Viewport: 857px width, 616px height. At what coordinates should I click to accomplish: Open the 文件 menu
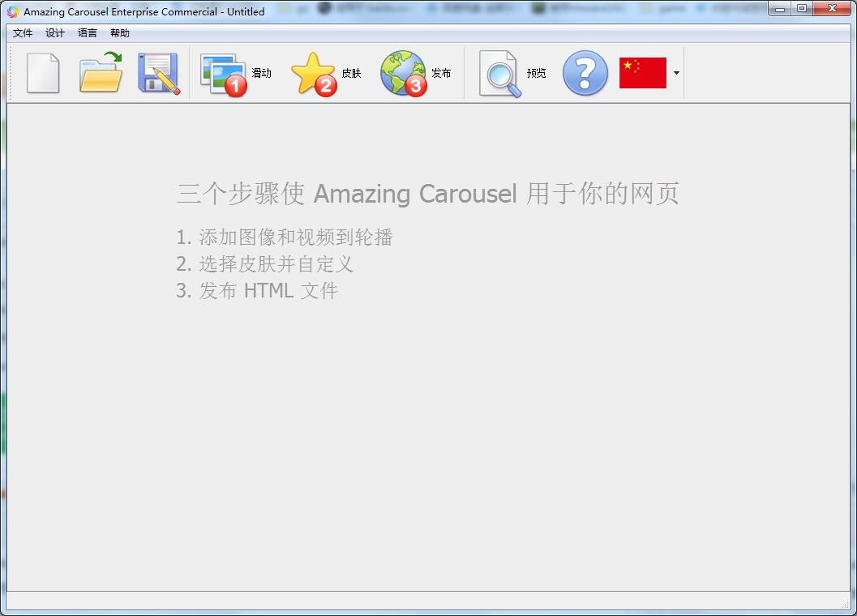click(x=22, y=32)
